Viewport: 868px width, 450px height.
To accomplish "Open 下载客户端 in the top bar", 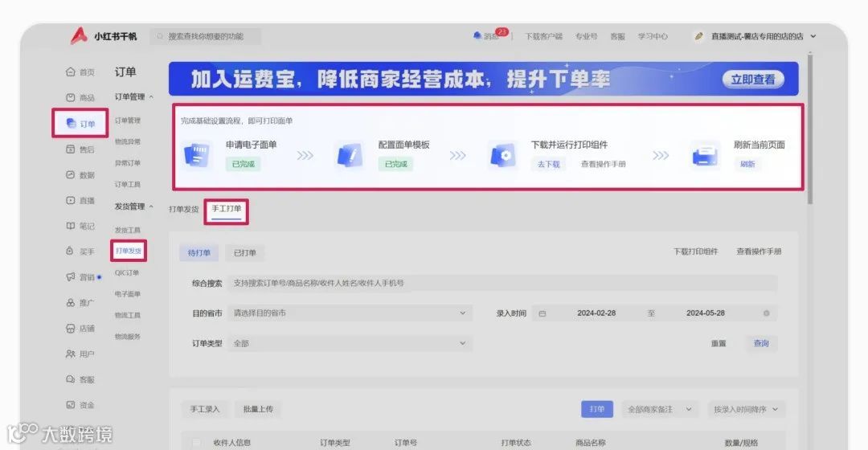I will click(543, 36).
